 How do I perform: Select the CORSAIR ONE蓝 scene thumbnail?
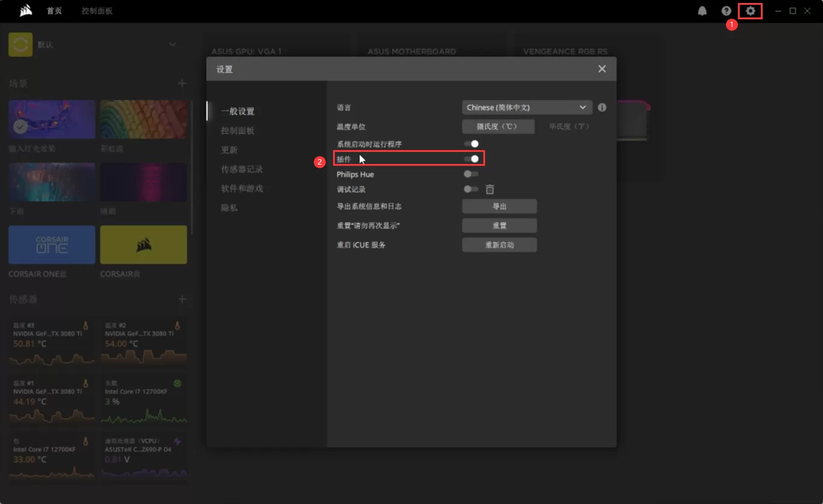tap(52, 245)
